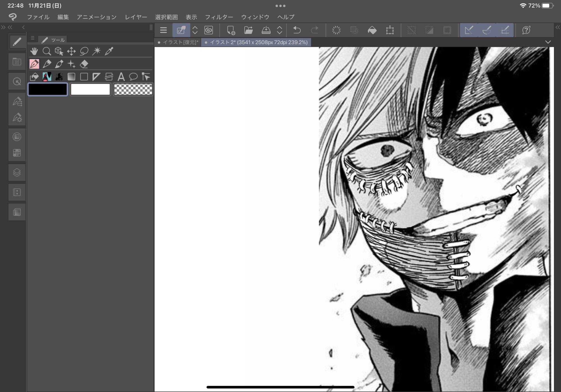
Task: Click the Open file folder icon
Action: (x=248, y=30)
